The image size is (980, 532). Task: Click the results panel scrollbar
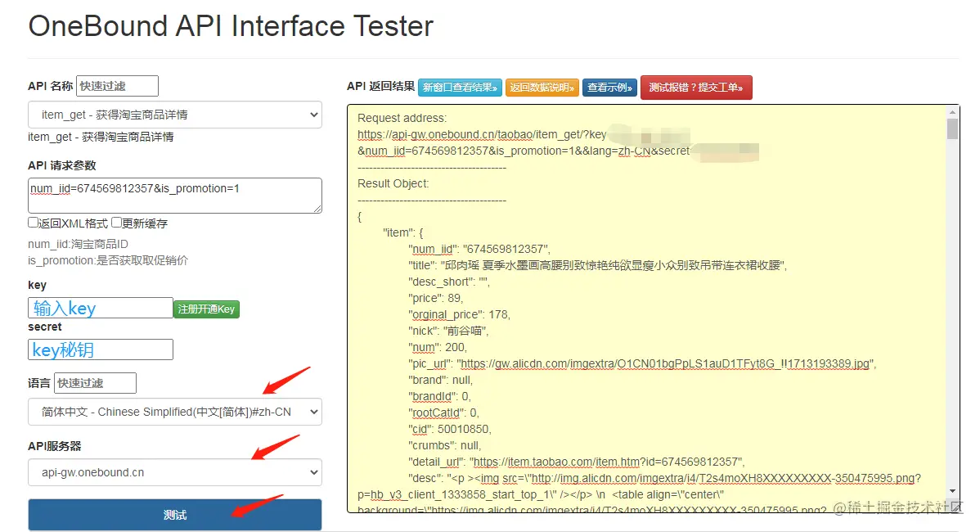(x=953, y=131)
